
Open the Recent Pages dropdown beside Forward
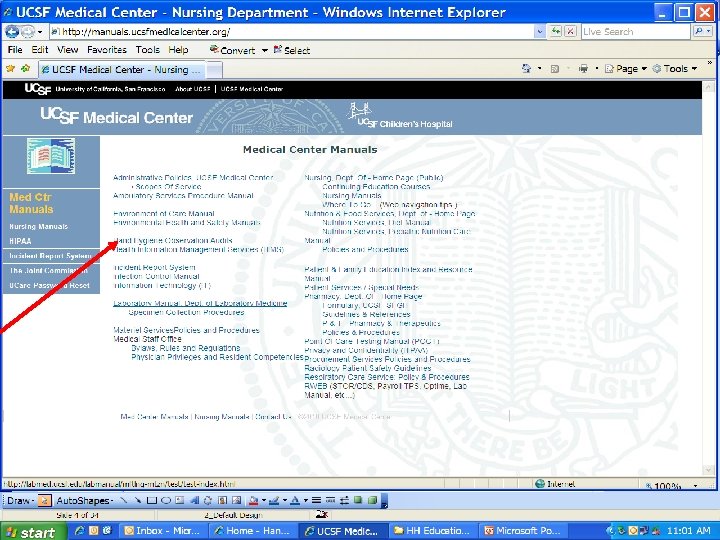point(40,31)
